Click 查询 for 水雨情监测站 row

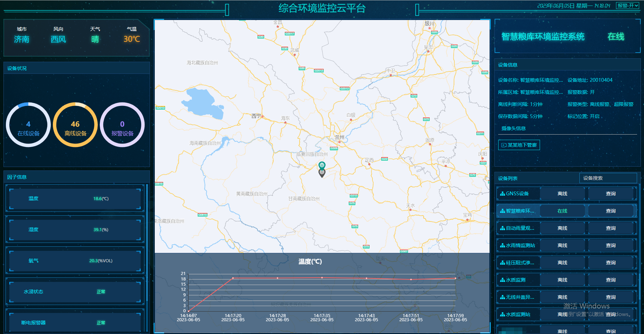(x=611, y=245)
